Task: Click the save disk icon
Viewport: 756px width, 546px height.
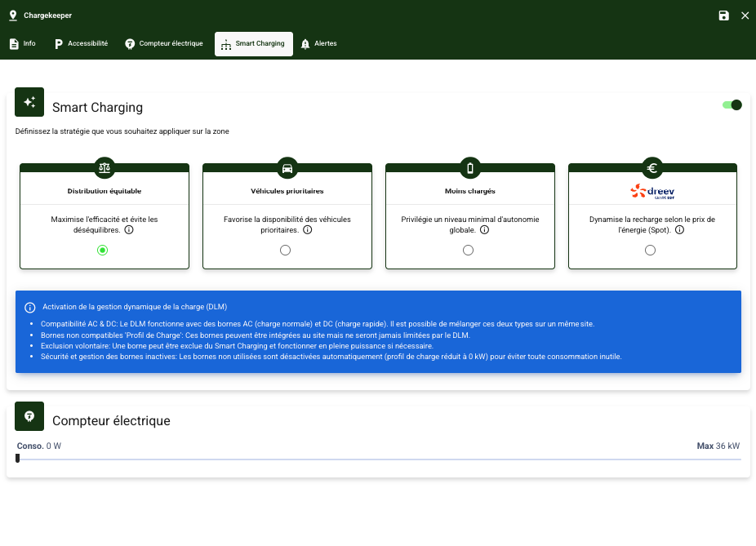Action: point(723,16)
